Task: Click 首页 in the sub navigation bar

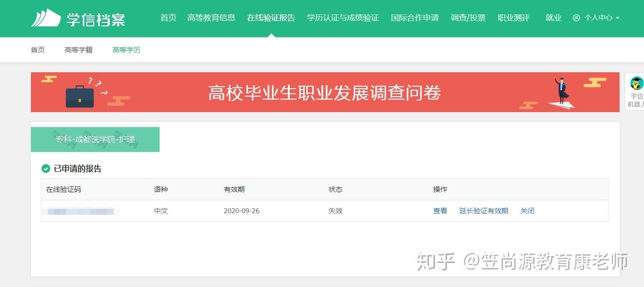Action: point(37,50)
